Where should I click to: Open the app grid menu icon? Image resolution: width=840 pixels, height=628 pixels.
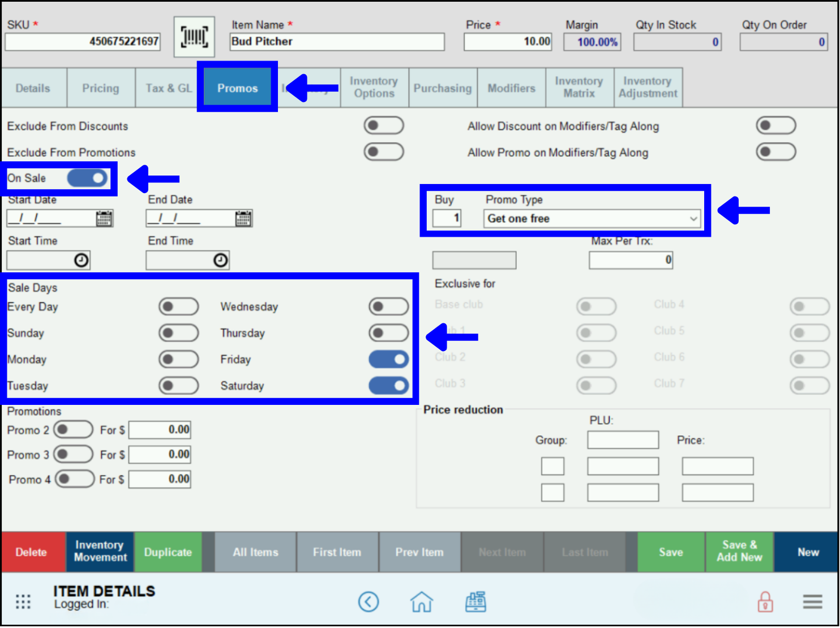pos(23,602)
